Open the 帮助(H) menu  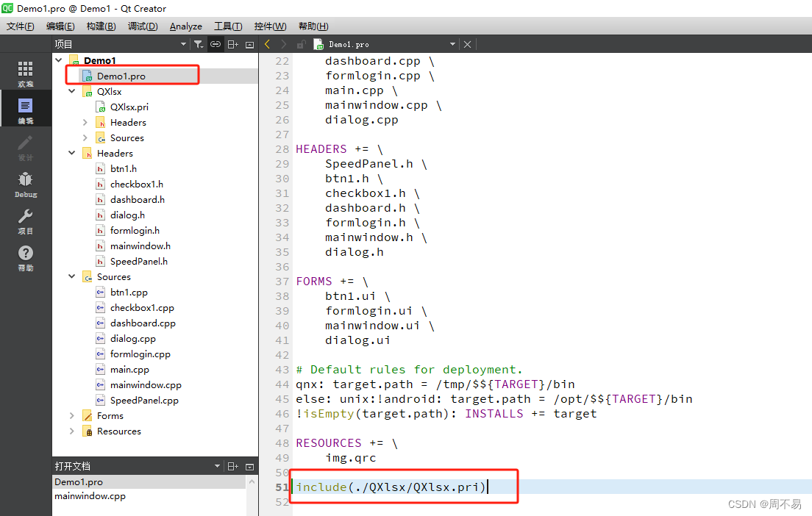pos(313,26)
